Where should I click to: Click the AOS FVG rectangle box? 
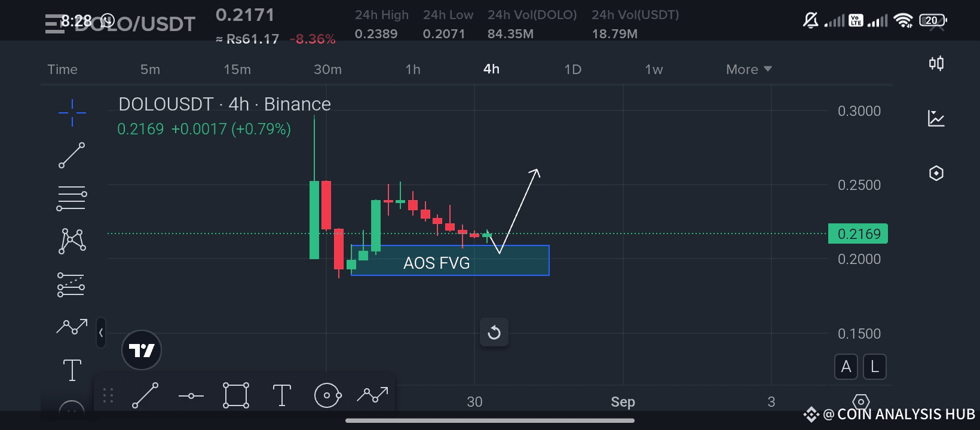[x=450, y=260]
